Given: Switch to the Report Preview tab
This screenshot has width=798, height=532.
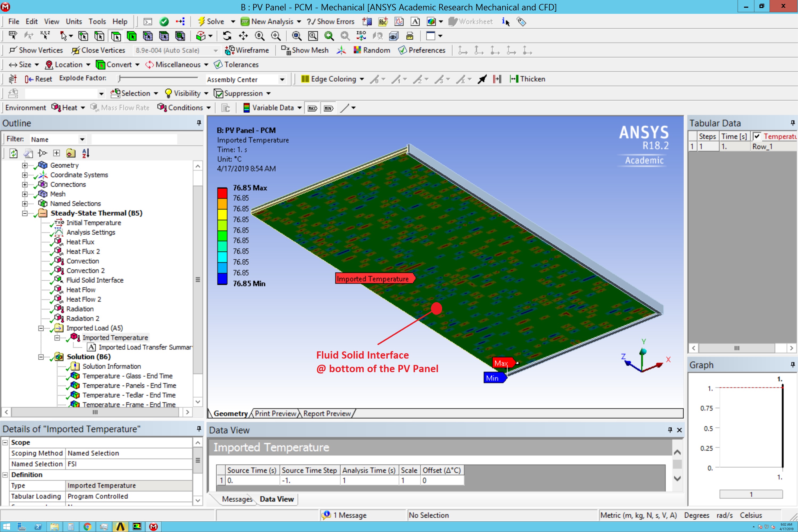Looking at the screenshot, I should pyautogui.click(x=327, y=414).
